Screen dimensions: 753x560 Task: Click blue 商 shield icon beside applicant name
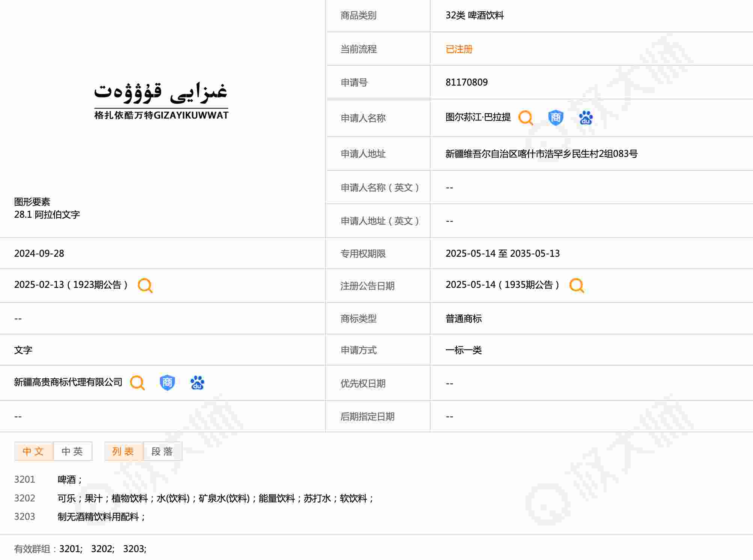pos(556,117)
